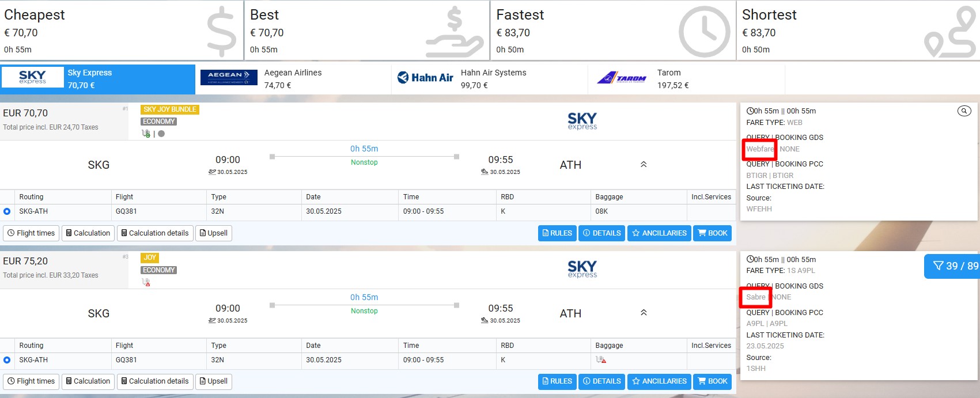The height and width of the screenshot is (398, 980).
Task: Open RULES for EUR 70,70 offer
Action: (x=557, y=233)
